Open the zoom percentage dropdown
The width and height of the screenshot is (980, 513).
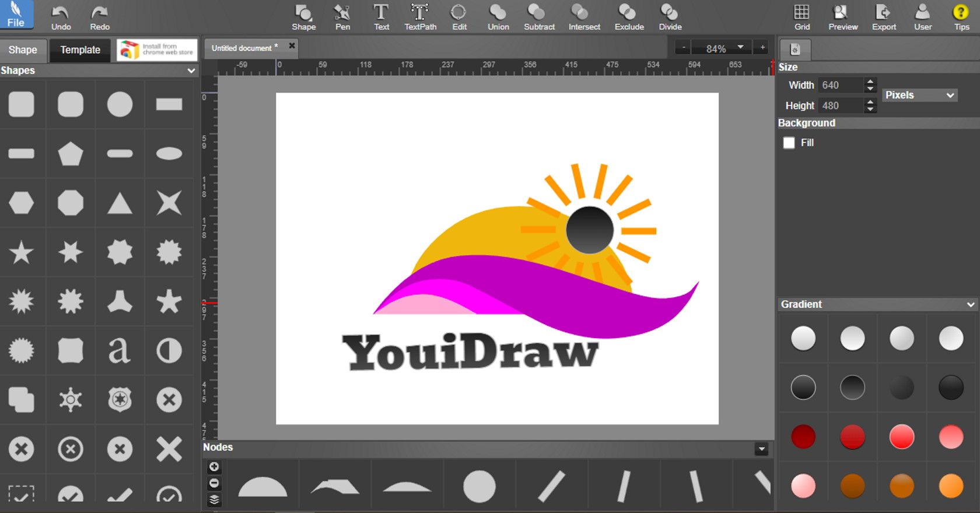tap(740, 48)
